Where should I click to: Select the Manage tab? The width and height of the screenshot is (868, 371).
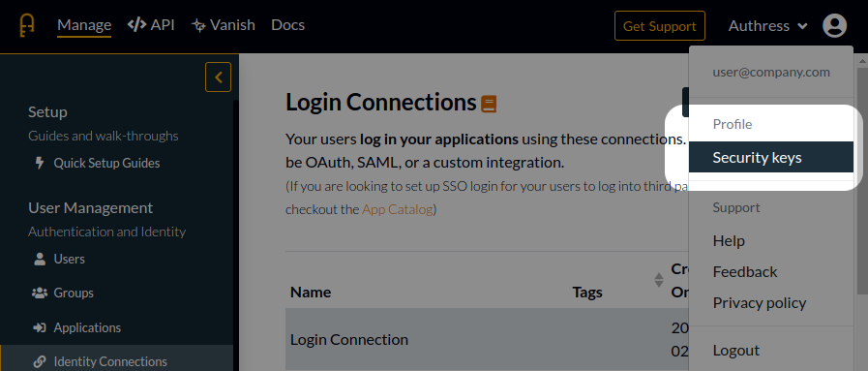[84, 25]
